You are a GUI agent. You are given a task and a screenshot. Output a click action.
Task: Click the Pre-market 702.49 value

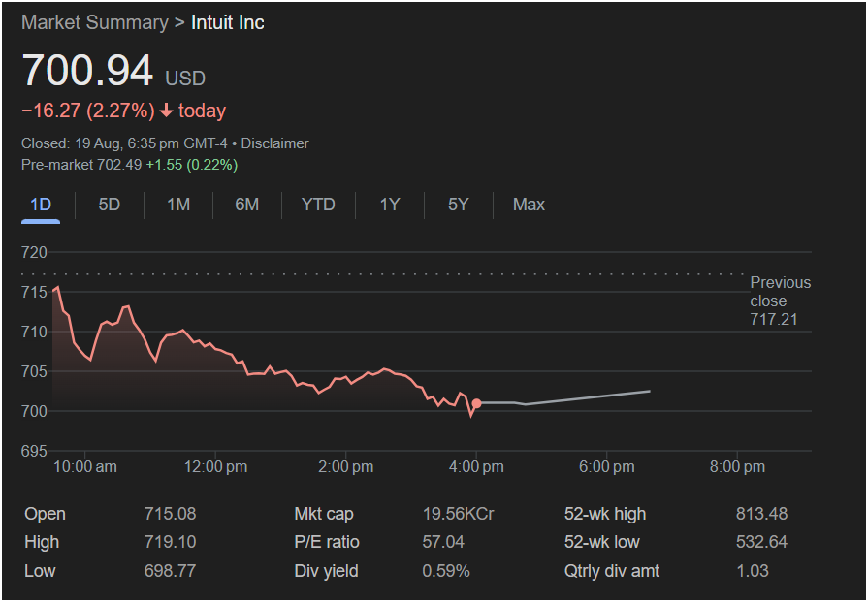(x=81, y=165)
